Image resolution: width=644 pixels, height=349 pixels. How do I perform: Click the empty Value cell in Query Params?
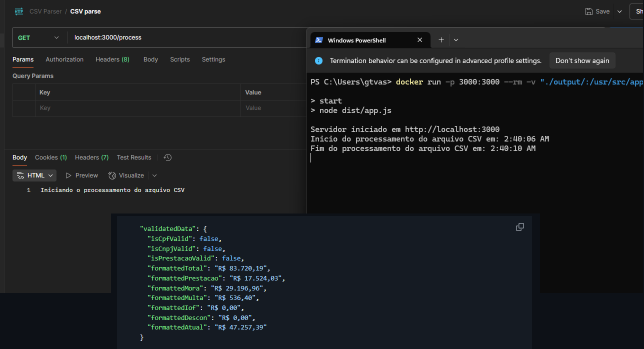(273, 108)
